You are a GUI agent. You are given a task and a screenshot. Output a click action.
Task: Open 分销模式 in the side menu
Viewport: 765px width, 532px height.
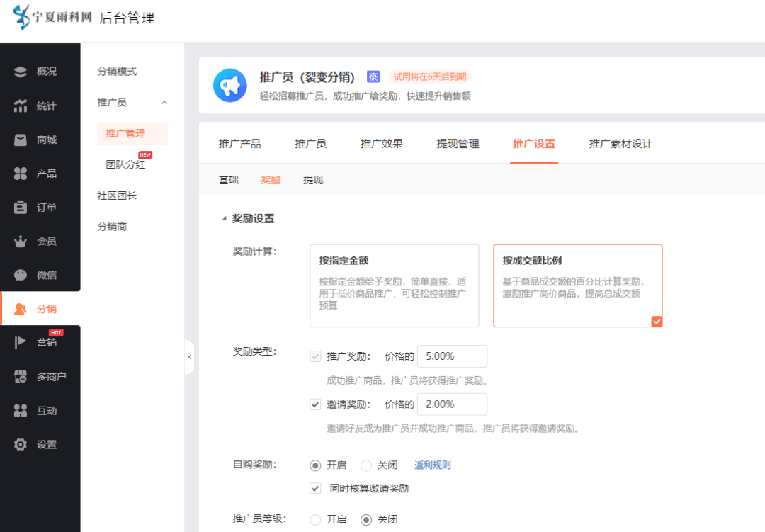tap(117, 72)
